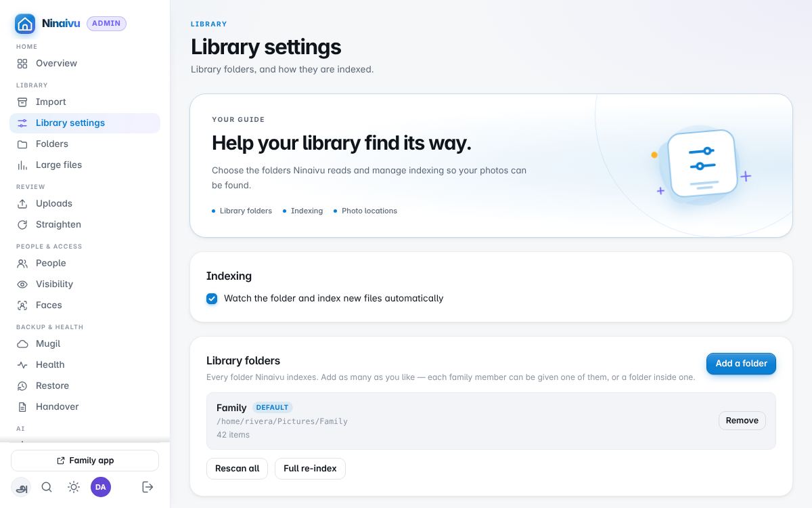Open Faces via its face-scan icon

tap(22, 305)
